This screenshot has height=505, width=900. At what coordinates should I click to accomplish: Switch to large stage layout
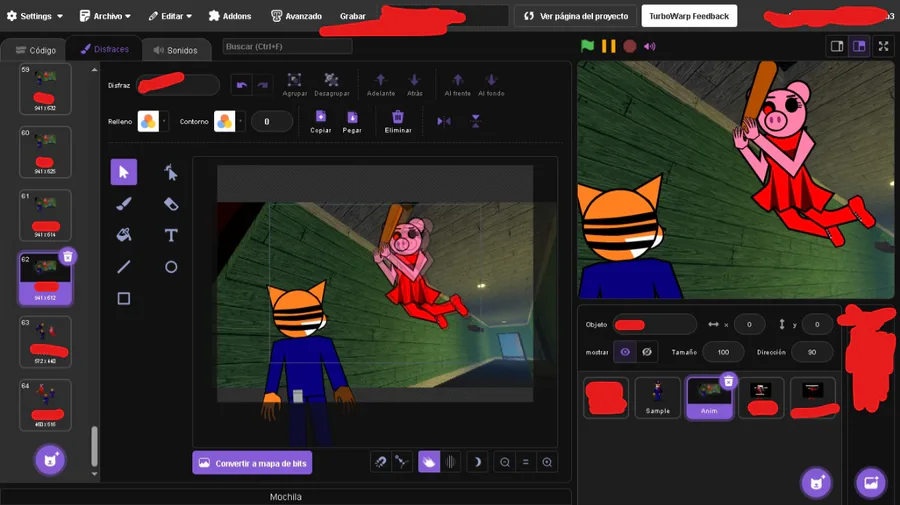[x=859, y=46]
